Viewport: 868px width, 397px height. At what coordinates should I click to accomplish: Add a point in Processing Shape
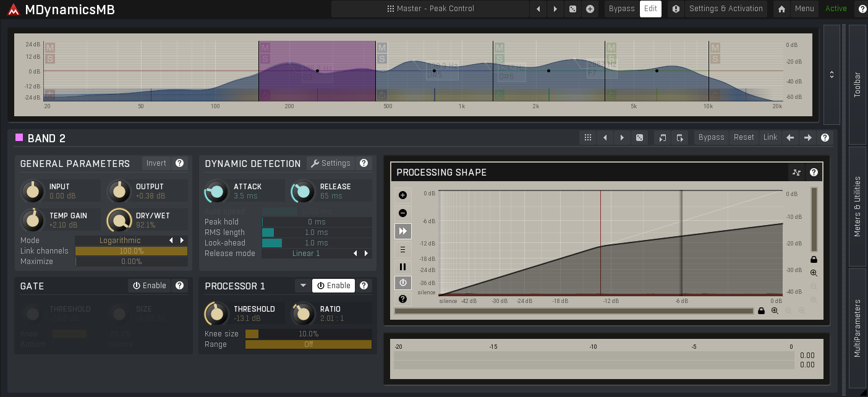[402, 195]
